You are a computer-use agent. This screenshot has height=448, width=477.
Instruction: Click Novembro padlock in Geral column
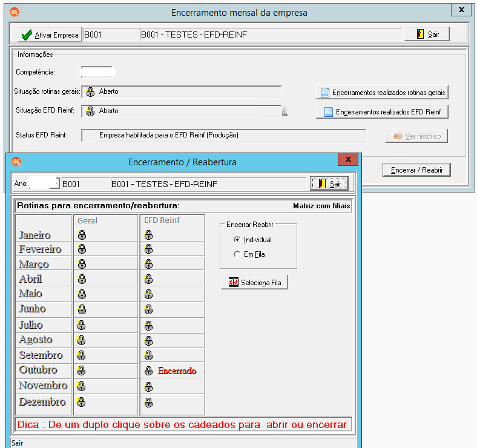(81, 386)
